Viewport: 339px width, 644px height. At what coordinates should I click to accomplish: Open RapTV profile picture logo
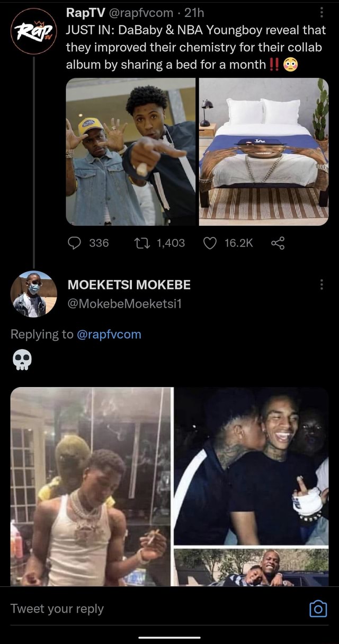34,31
